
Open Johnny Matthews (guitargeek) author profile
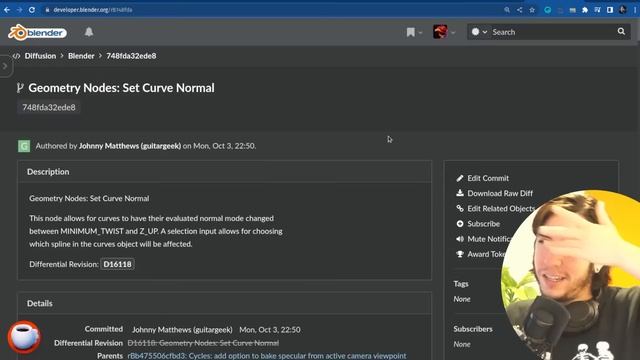tap(130, 146)
